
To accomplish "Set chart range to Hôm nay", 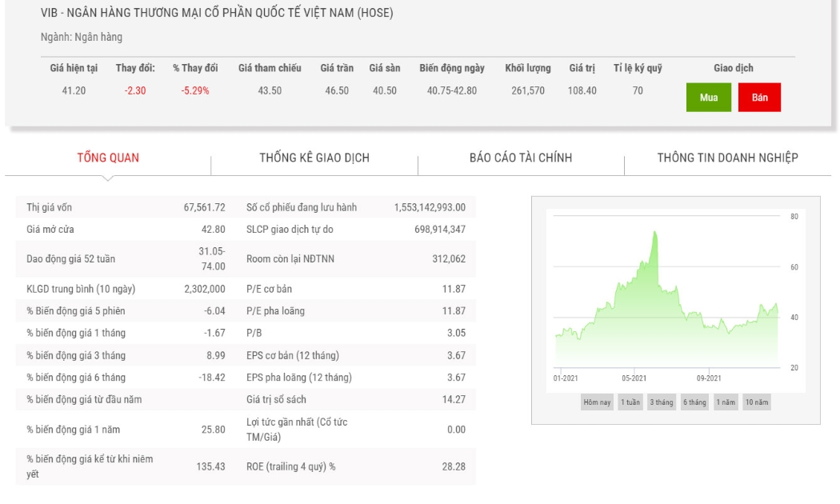I will (x=598, y=402).
